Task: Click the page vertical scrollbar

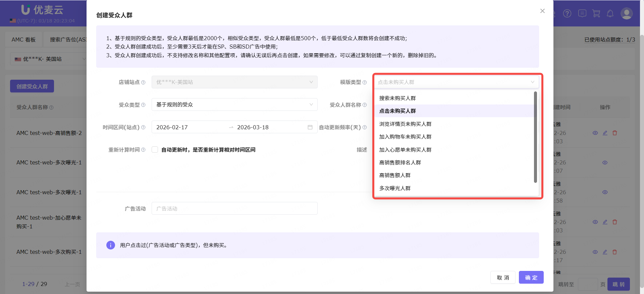Action: click(642, 161)
